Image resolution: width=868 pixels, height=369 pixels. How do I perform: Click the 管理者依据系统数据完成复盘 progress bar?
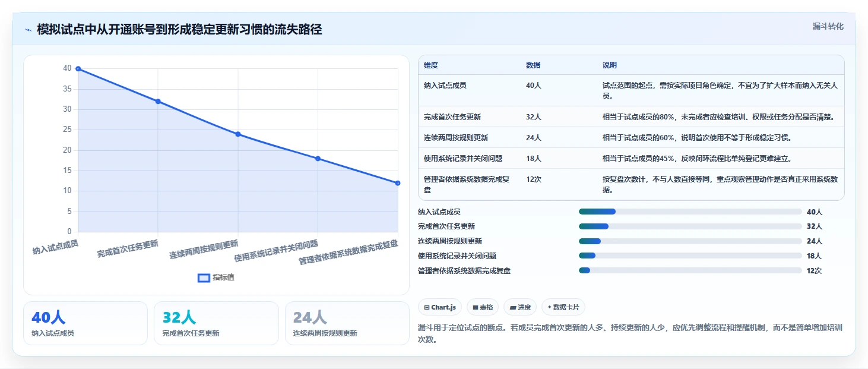(690, 271)
